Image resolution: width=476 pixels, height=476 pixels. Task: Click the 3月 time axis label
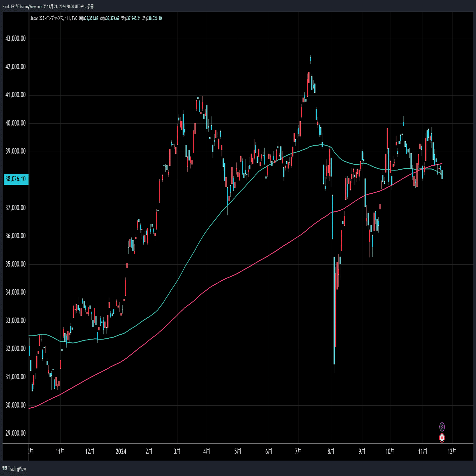click(177, 451)
